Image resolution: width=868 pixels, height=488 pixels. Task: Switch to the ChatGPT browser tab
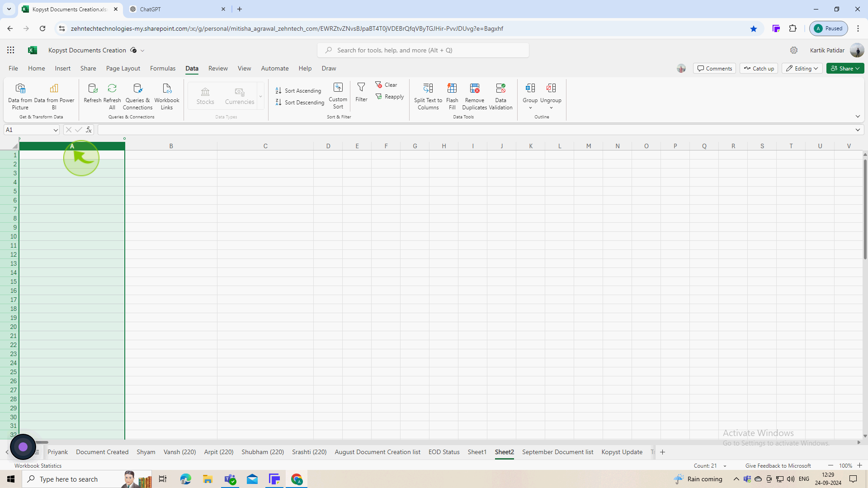coord(176,9)
